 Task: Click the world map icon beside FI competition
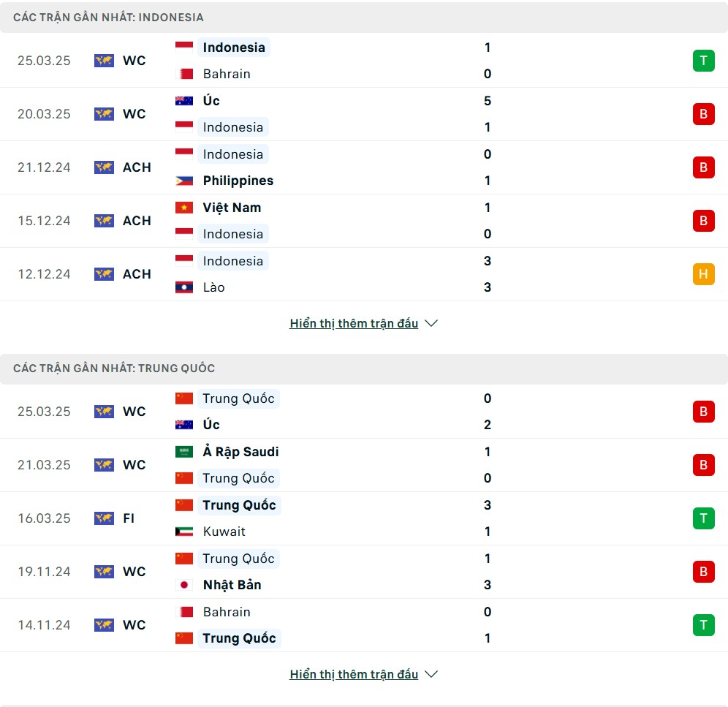tap(104, 518)
